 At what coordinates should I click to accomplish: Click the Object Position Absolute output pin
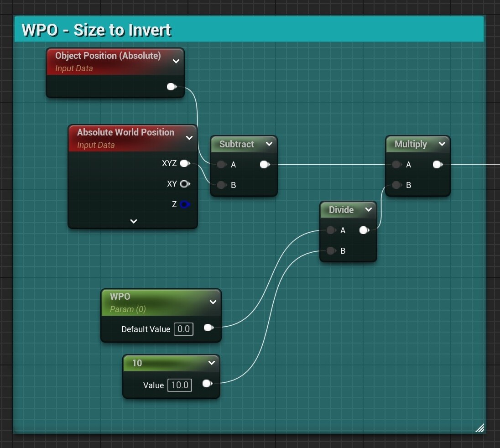coord(171,87)
